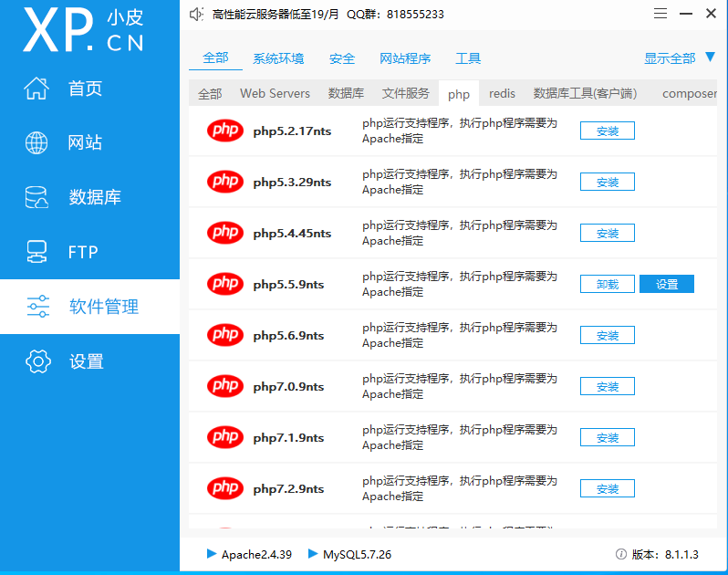728x575 pixels.
Task: Click the XP.CN logo
Action: click(x=84, y=30)
